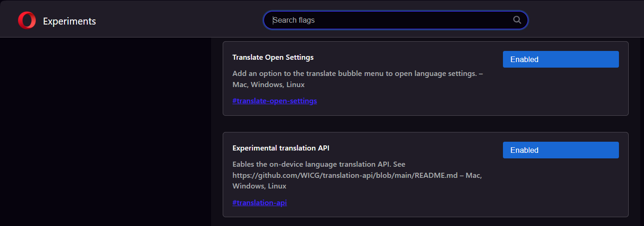644x226 pixels.
Task: Click the translate bubble menu description text
Action: point(358,74)
